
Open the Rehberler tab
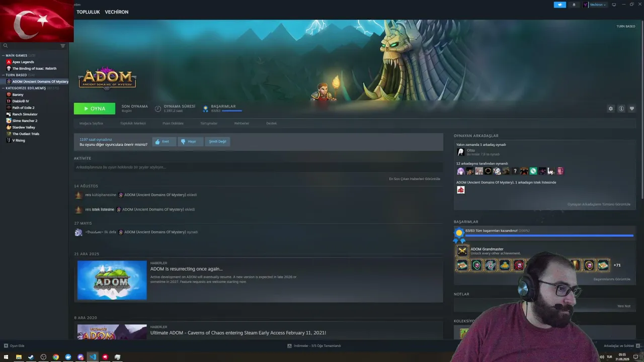pyautogui.click(x=242, y=123)
